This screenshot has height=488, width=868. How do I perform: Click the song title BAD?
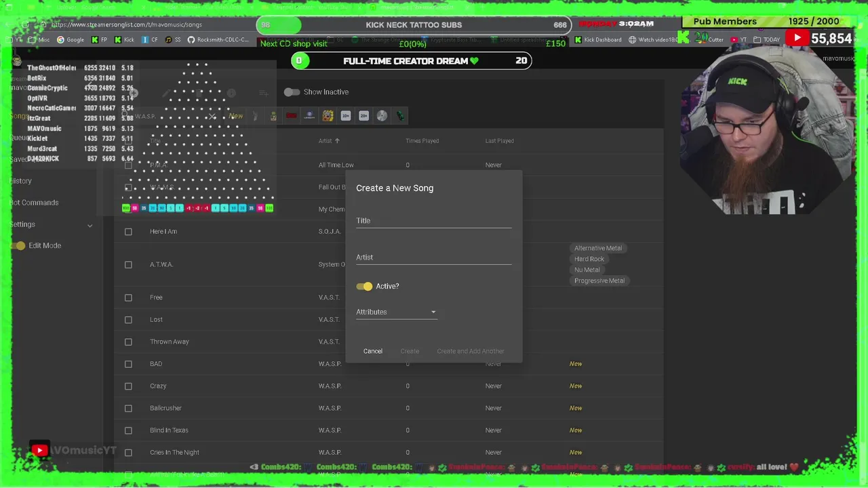(156, 364)
